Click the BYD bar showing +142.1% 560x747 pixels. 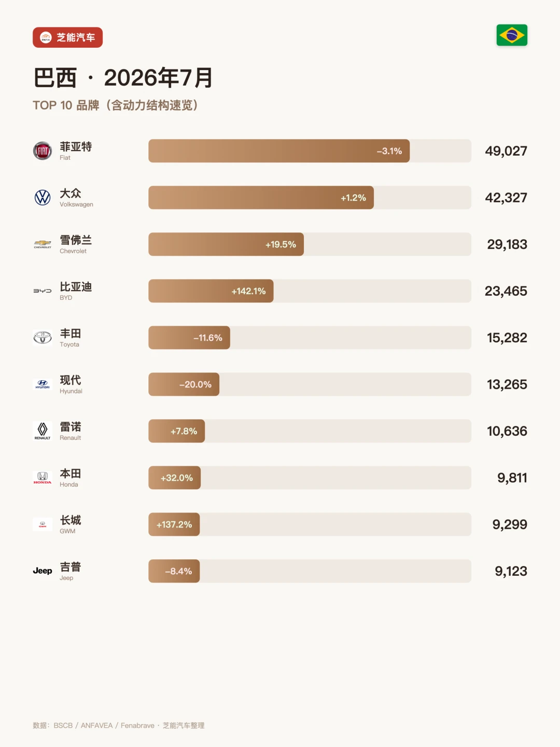coord(211,291)
